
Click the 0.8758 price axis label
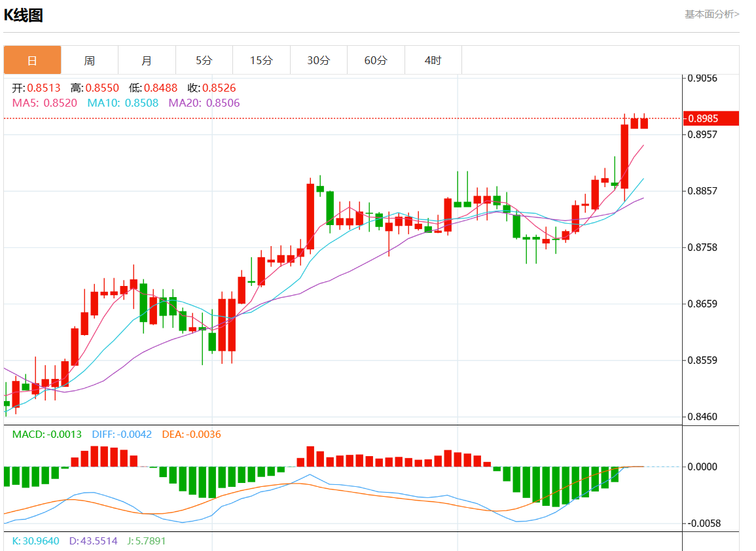coord(702,247)
